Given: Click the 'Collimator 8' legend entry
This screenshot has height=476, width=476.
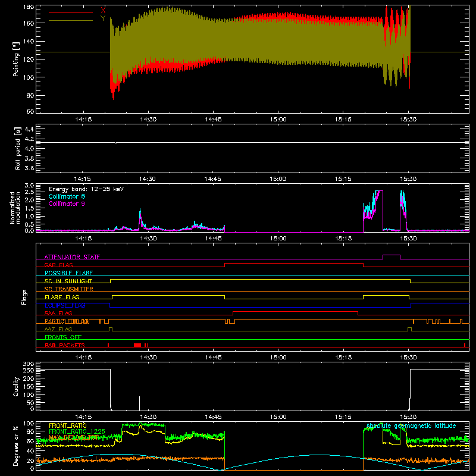Looking at the screenshot, I should coord(67,196).
